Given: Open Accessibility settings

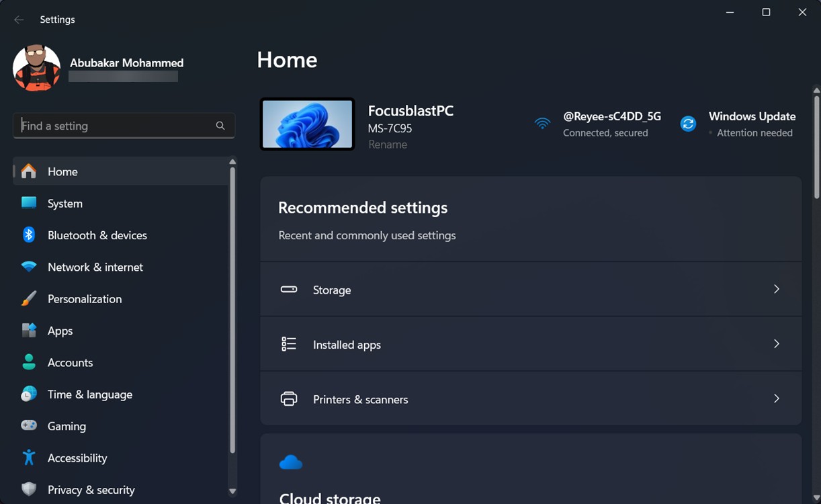Looking at the screenshot, I should (x=120, y=458).
